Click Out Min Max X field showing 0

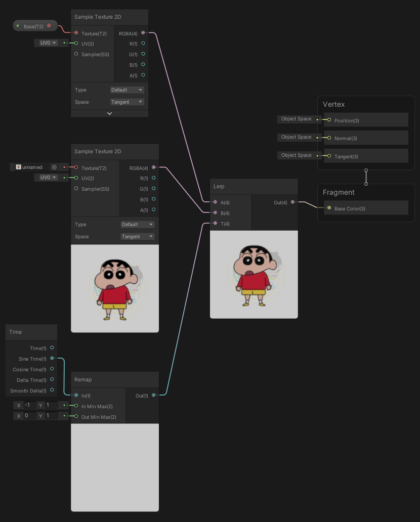pos(30,416)
